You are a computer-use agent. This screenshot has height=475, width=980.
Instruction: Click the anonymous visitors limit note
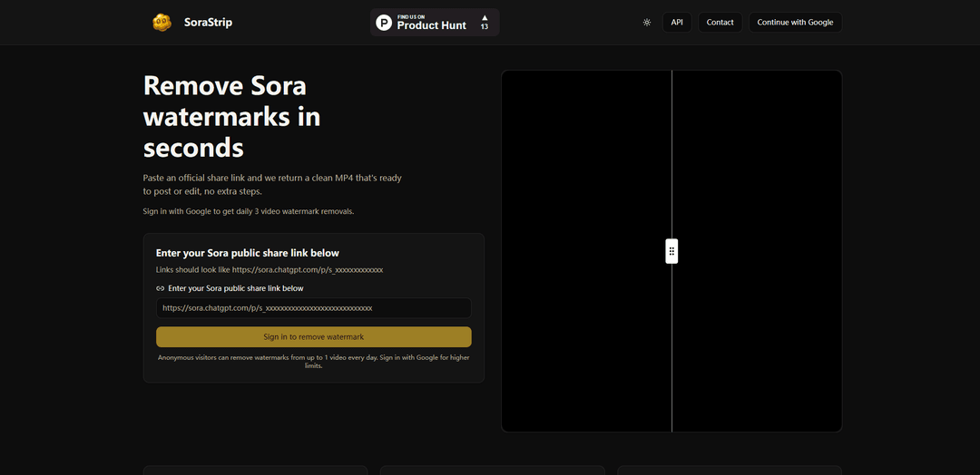tap(313, 362)
